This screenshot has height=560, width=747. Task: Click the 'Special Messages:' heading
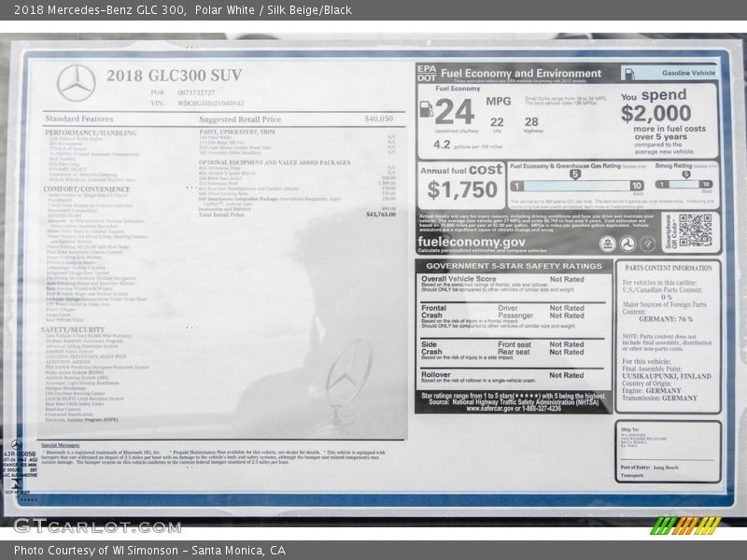[61, 445]
